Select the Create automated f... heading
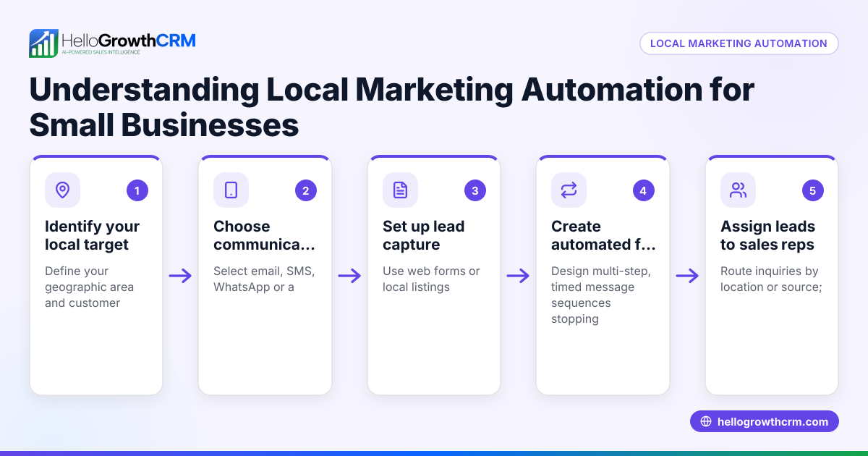The height and width of the screenshot is (456, 868). [x=603, y=235]
